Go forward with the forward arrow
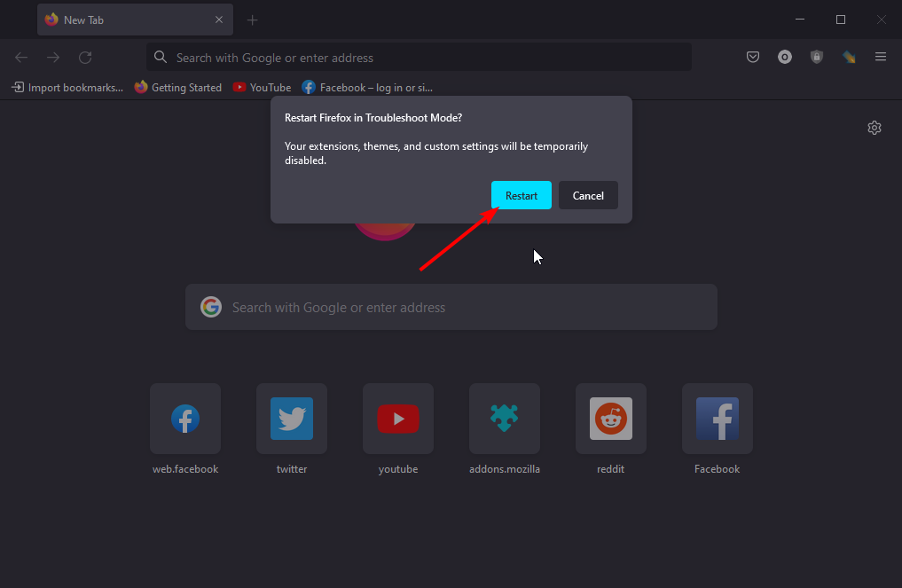The image size is (902, 588). [x=53, y=57]
